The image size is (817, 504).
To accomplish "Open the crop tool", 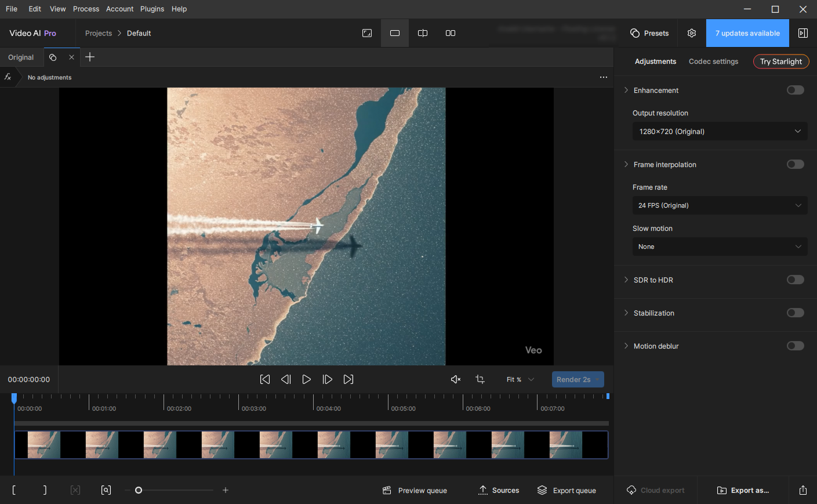I will tap(480, 379).
